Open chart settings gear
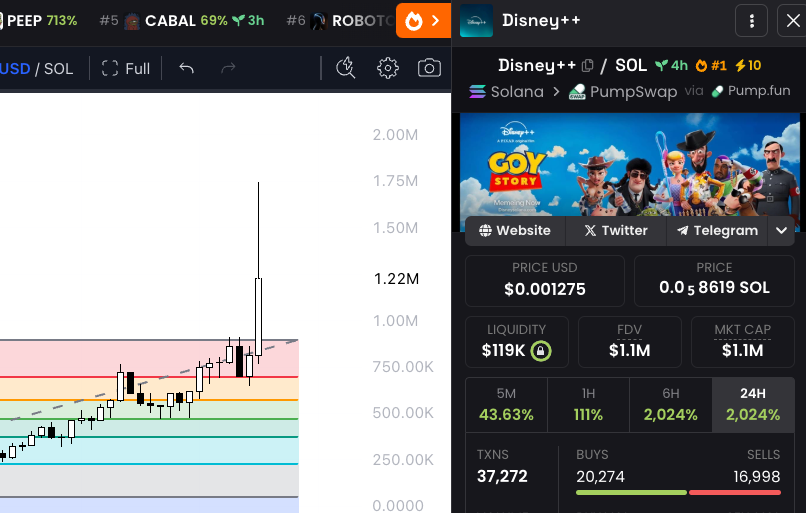806x513 pixels. (x=388, y=68)
